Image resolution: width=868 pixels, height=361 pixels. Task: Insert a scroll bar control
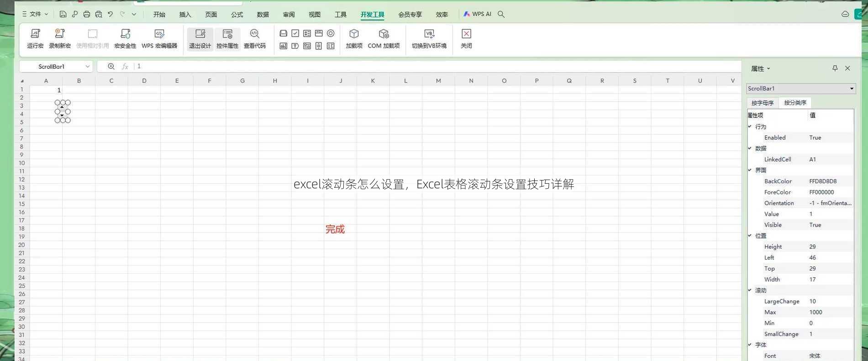(319, 46)
